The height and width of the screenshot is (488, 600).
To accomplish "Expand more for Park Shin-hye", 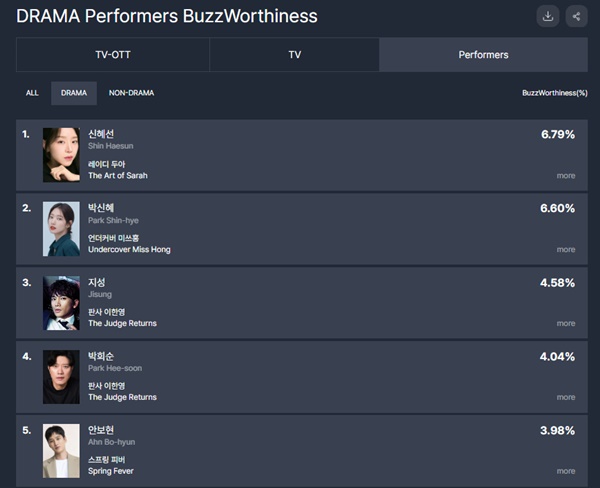I will 566,250.
